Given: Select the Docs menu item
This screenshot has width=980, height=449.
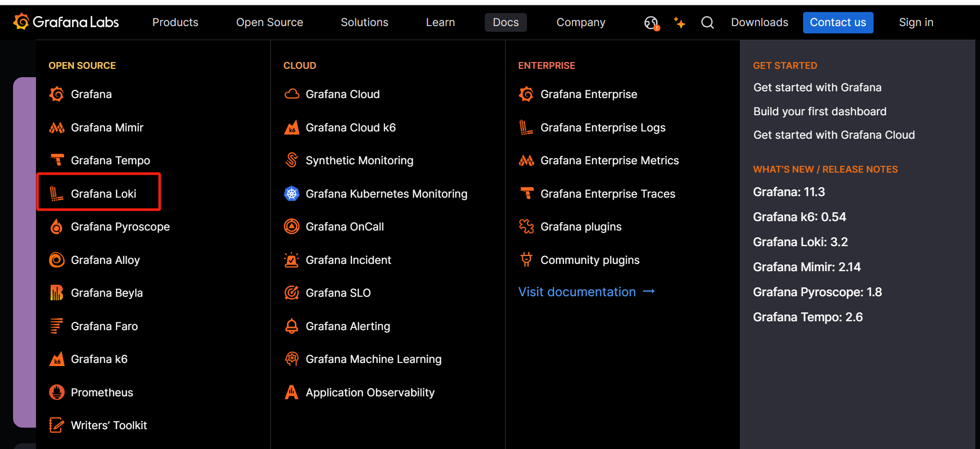Looking at the screenshot, I should tap(506, 22).
